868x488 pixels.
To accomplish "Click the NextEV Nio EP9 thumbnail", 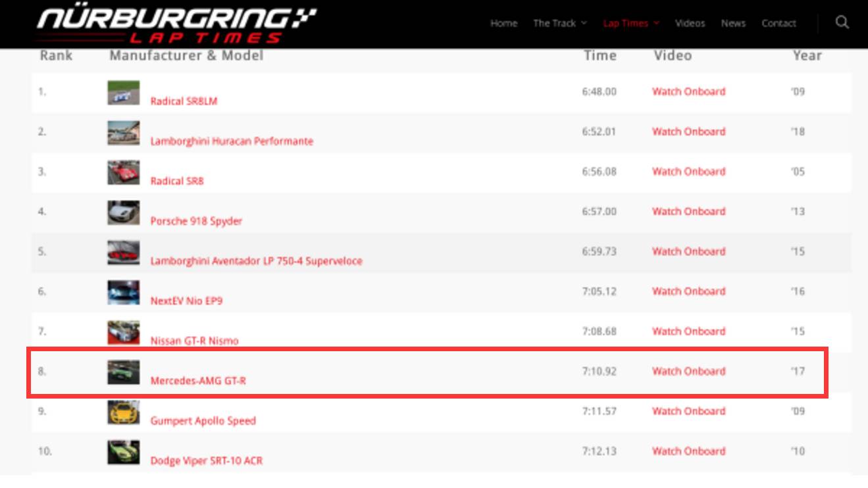I will [124, 293].
